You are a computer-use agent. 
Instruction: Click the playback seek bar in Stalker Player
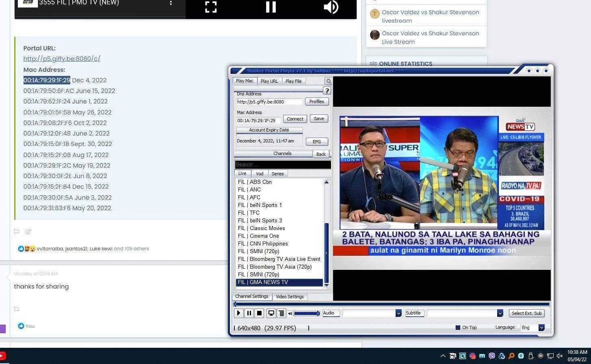point(392,304)
